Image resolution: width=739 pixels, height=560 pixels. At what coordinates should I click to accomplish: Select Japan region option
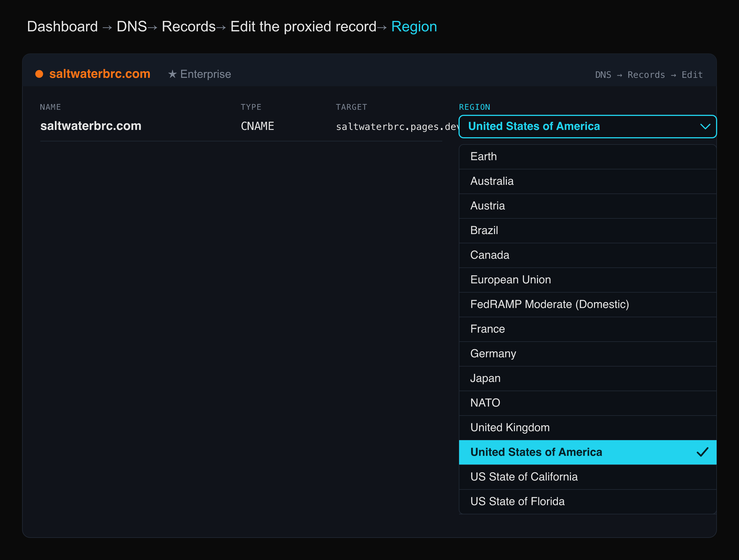pyautogui.click(x=587, y=379)
